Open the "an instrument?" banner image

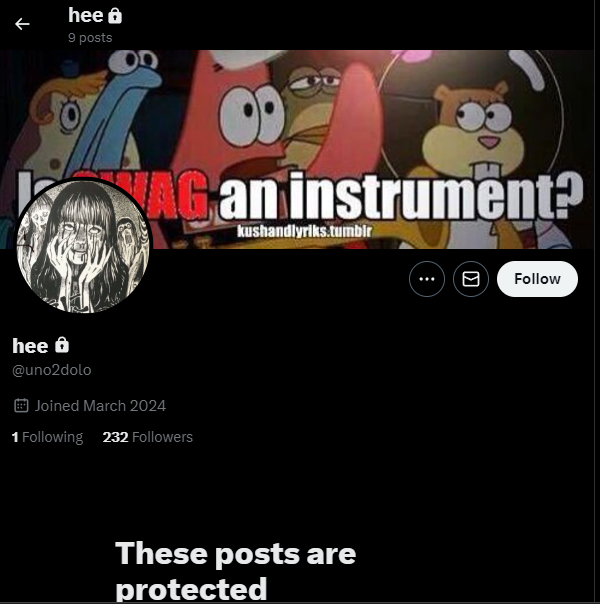pyautogui.click(x=297, y=149)
